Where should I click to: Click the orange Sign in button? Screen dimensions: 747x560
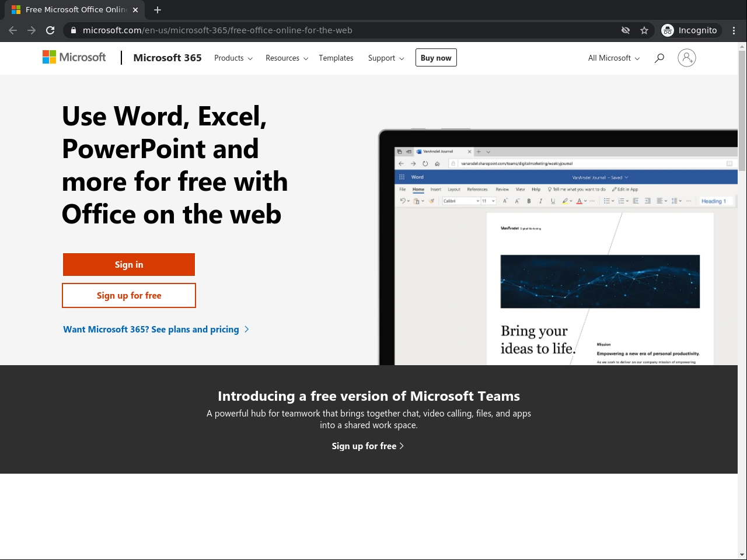pyautogui.click(x=129, y=265)
